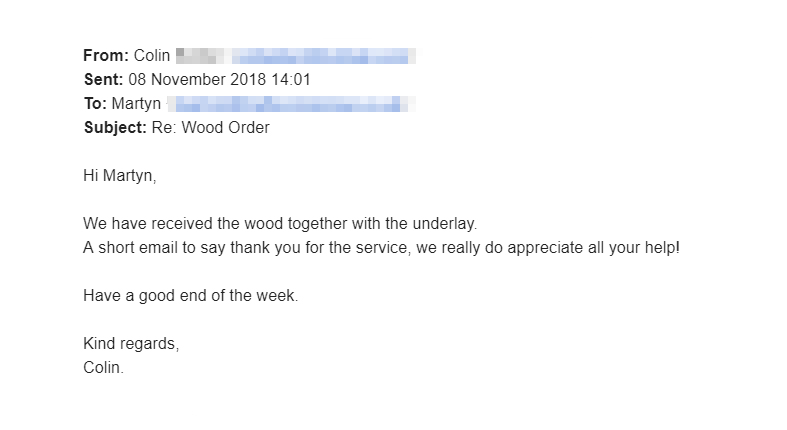This screenshot has height=430, width=787.
Task: Click the line "Have a good end of the week."
Action: tap(191, 296)
